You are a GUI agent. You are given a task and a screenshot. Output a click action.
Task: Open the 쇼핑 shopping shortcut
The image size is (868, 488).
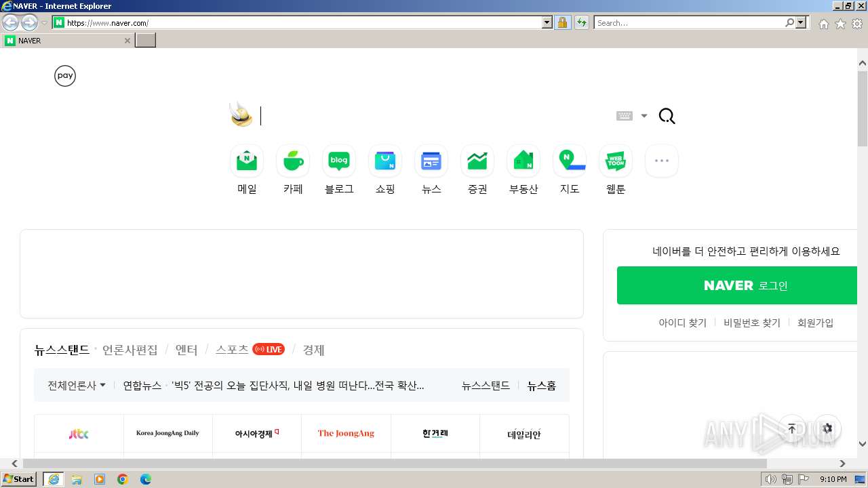385,169
